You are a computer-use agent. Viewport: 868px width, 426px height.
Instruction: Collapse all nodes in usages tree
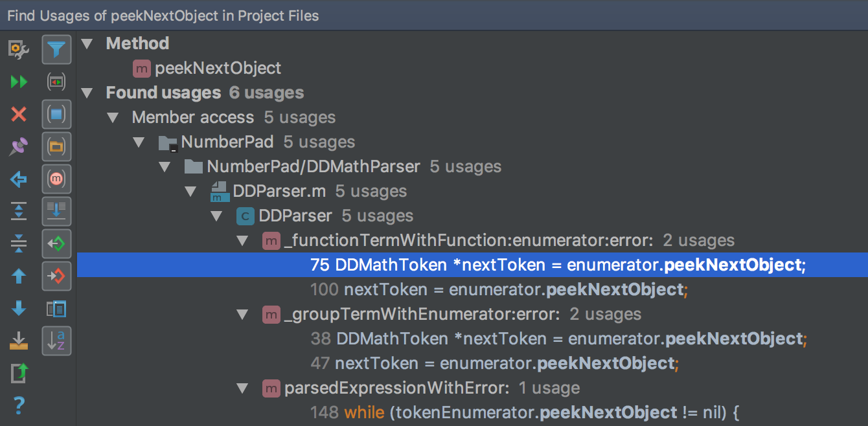click(19, 243)
